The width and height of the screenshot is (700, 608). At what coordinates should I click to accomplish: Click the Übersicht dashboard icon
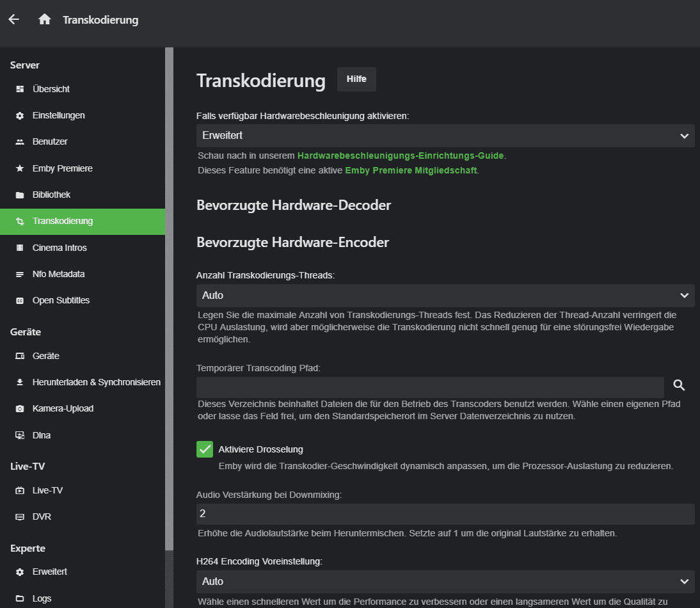point(20,89)
